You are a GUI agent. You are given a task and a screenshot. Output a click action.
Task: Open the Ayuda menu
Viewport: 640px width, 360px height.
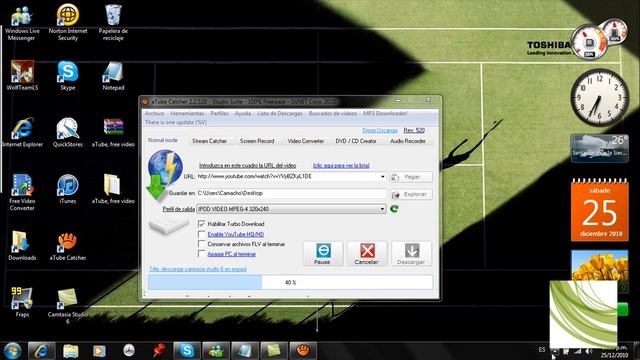(x=243, y=113)
